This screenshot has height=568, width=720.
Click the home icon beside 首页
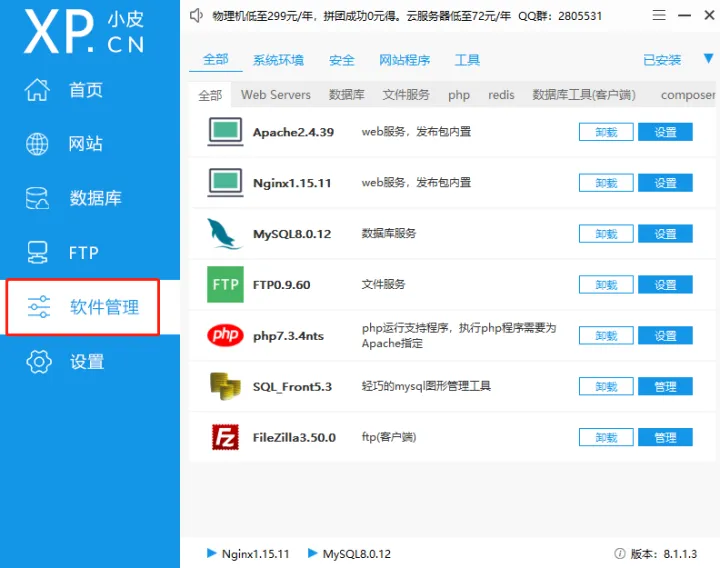coord(37,90)
